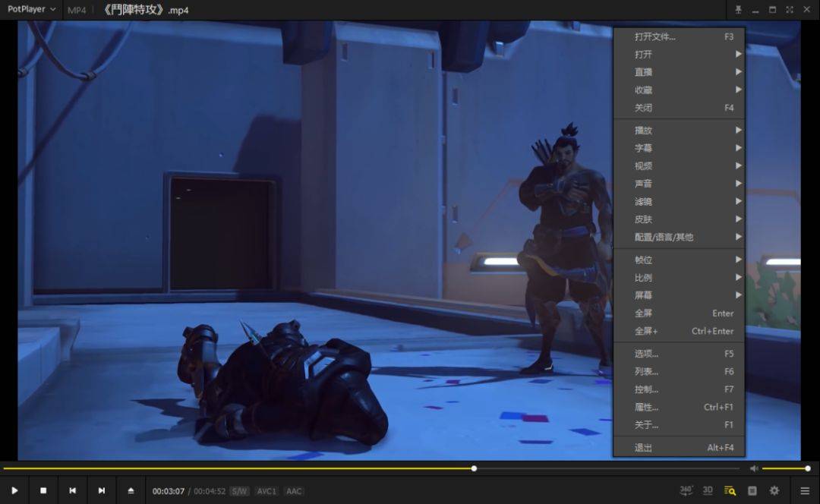
Task: Select 全屏+ menu item
Action: click(x=679, y=331)
